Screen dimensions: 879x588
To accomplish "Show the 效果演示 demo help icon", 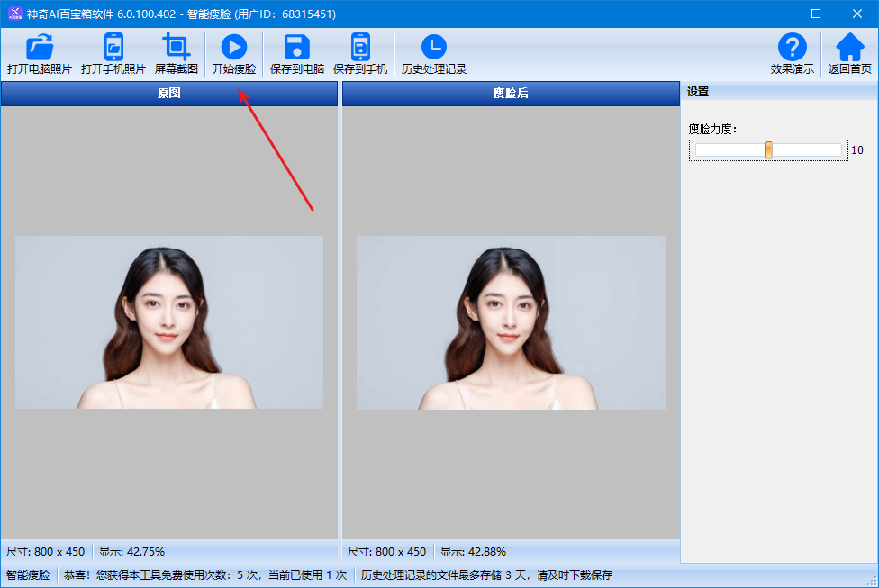I will click(x=793, y=48).
